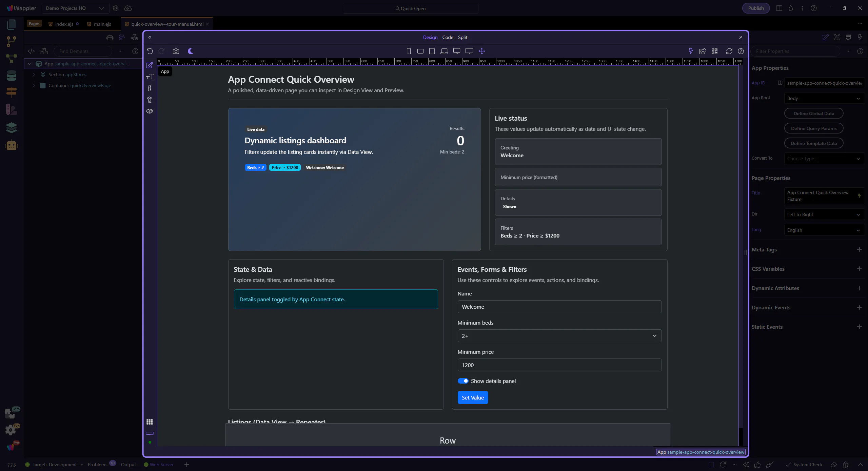Screen dimensions: 868x471
Task: Select the mobile phone viewport icon
Action: 409,51
